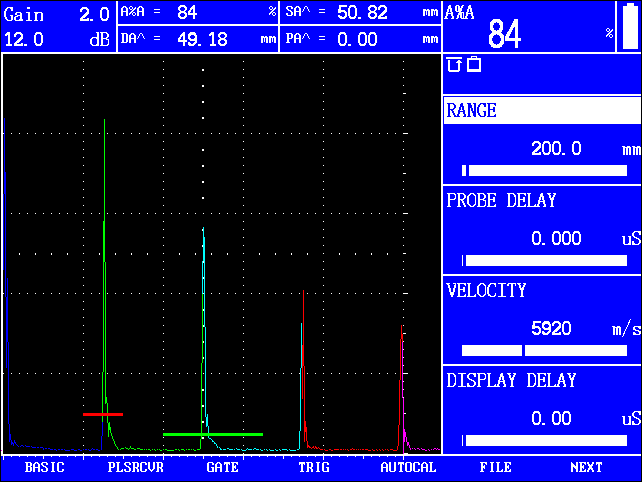This screenshot has width=642, height=482.
Task: Open the FILE menu
Action: pyautogui.click(x=495, y=467)
